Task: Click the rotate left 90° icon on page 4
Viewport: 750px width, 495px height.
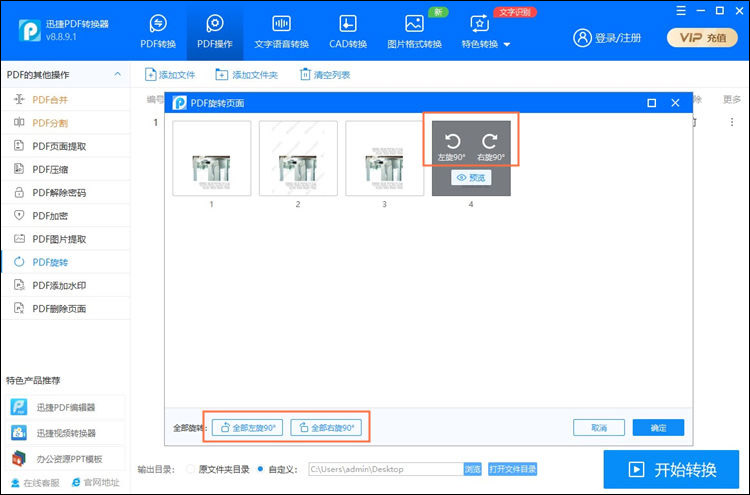Action: tap(452, 143)
